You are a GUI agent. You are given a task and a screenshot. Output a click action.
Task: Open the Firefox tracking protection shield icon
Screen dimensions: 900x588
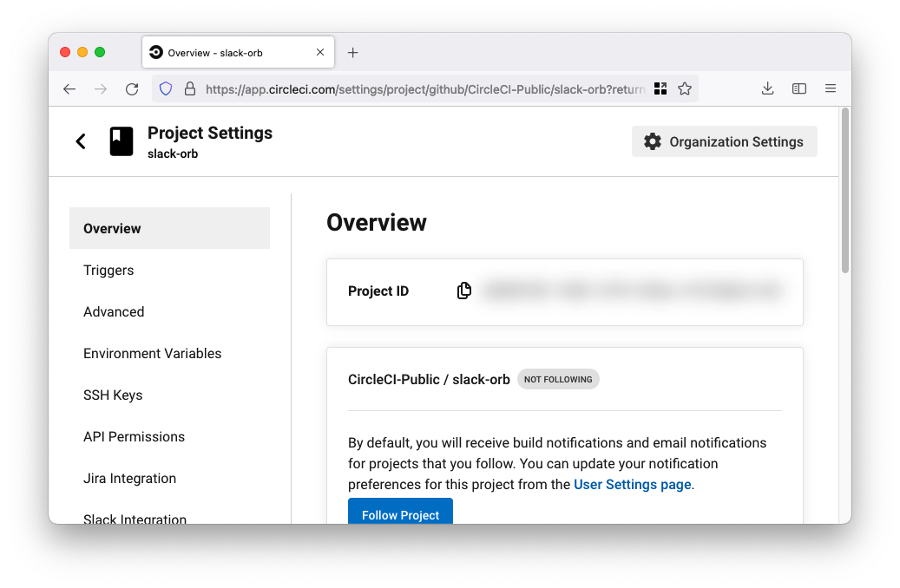[165, 88]
